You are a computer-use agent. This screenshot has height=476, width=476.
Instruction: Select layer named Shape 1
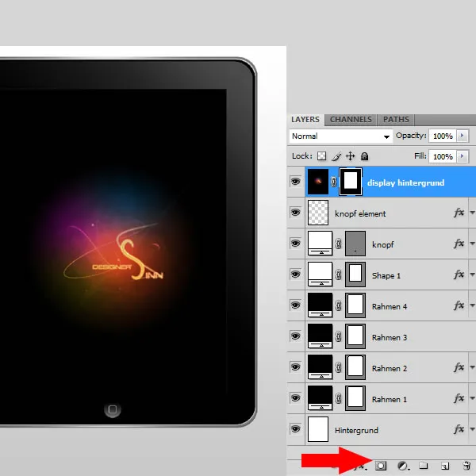[x=386, y=275]
